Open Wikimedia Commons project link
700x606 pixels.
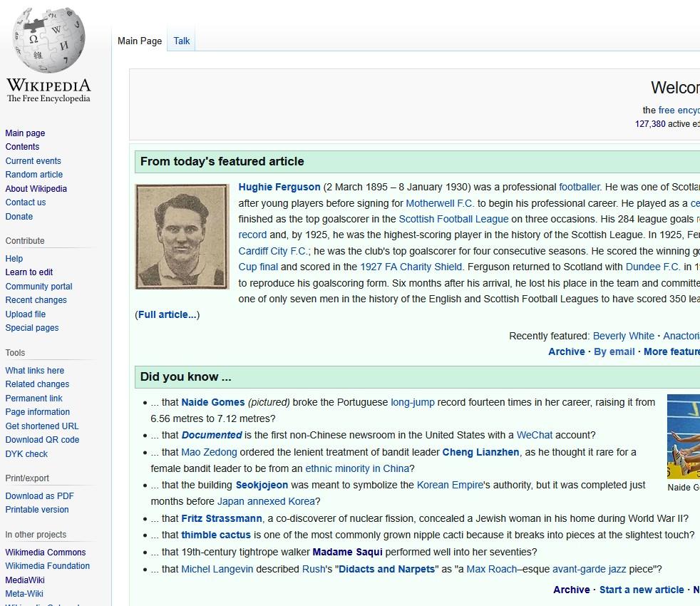[46, 553]
